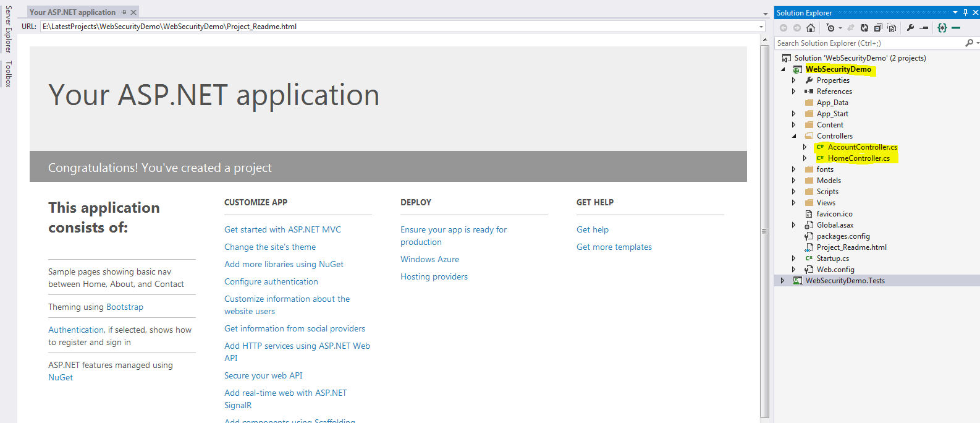The height and width of the screenshot is (423, 980).
Task: Expand the Properties node
Action: pyautogui.click(x=794, y=80)
